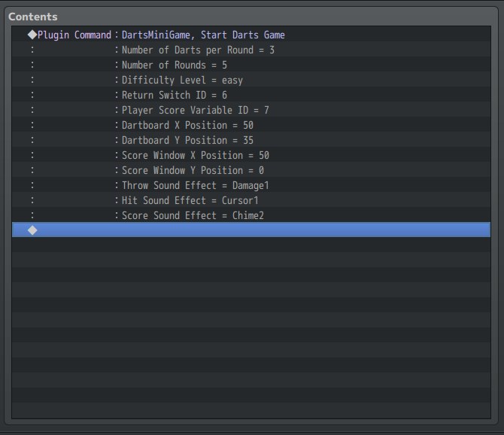This screenshot has width=504, height=435.
Task: Select the Number of Rounds = 5 line
Action: [251, 64]
